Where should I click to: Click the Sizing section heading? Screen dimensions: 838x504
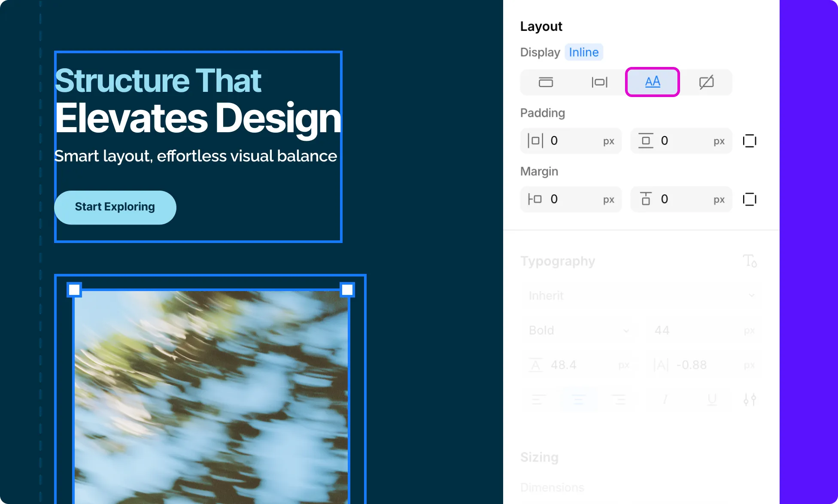(x=539, y=457)
